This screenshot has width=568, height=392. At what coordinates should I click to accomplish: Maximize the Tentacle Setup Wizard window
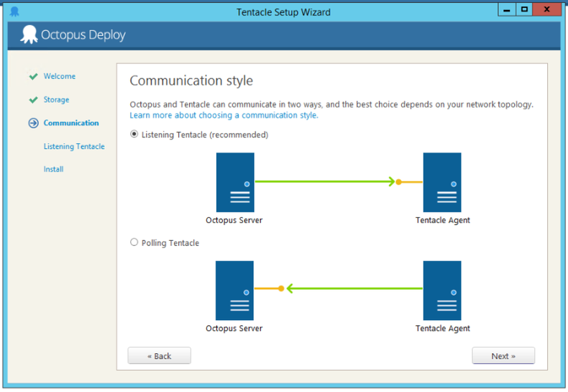(x=524, y=9)
